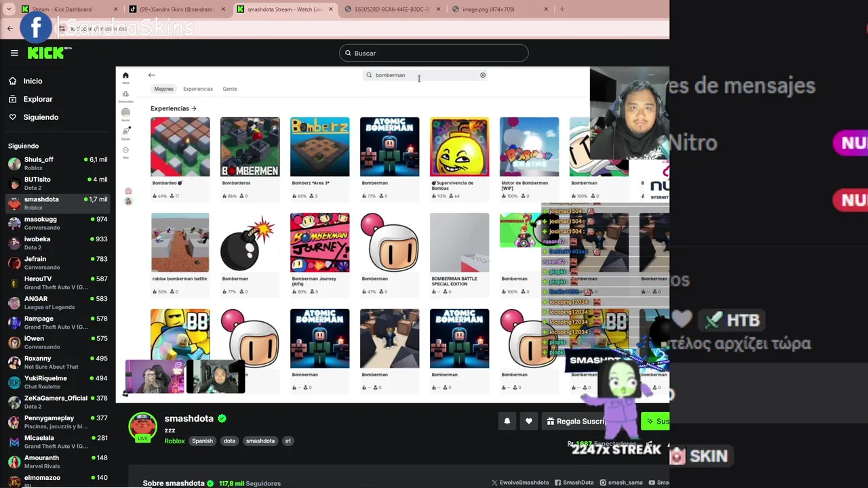
Task: Open X EwolveSmashdota link
Action: click(520, 483)
